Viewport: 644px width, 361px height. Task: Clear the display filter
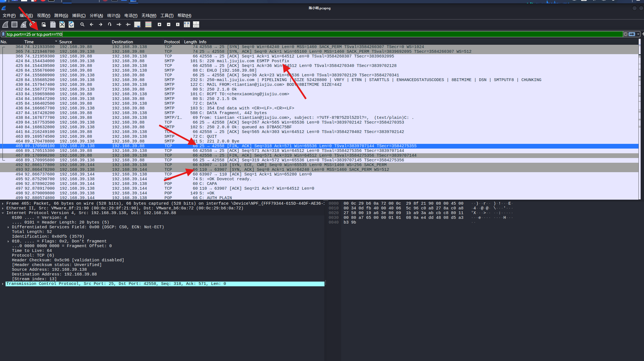(x=626, y=34)
